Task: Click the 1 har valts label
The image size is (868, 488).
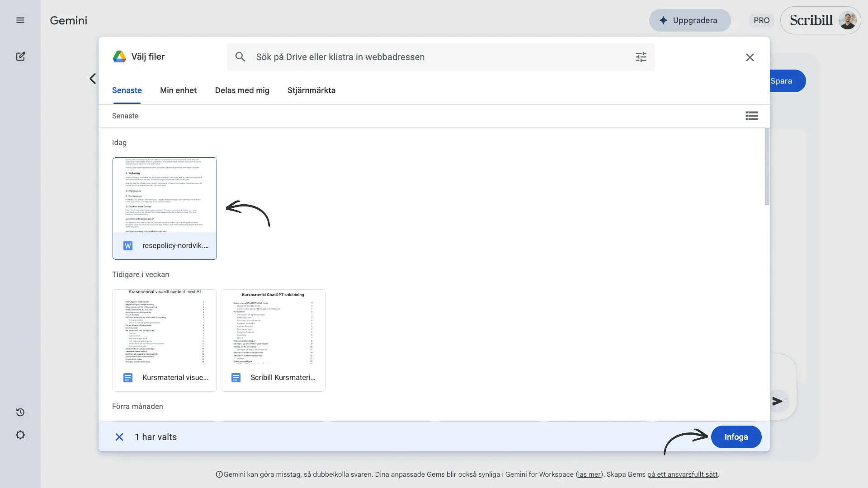Action: pyautogui.click(x=156, y=437)
